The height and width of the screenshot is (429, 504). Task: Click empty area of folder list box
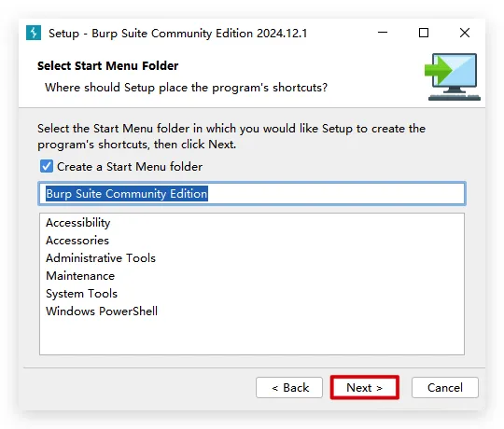click(252, 336)
